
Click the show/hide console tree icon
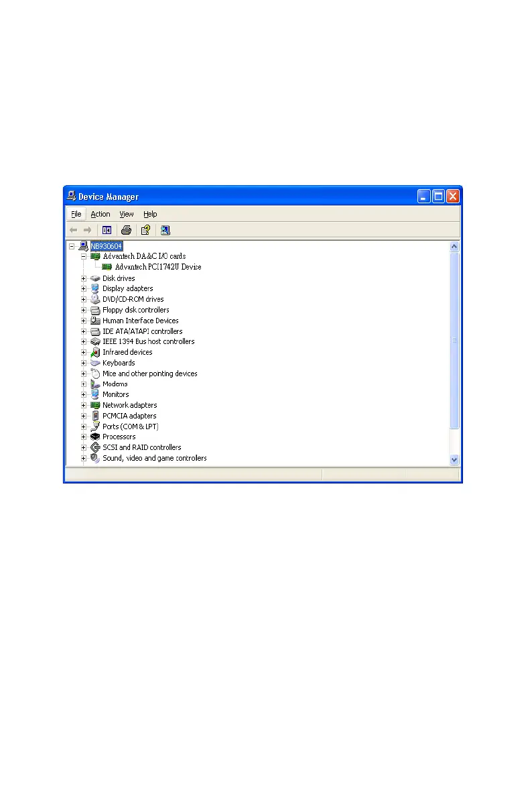107,230
